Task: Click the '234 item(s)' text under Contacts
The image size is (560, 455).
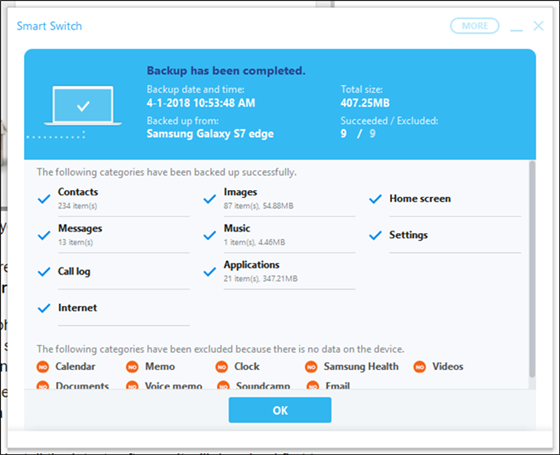Action: tap(78, 206)
